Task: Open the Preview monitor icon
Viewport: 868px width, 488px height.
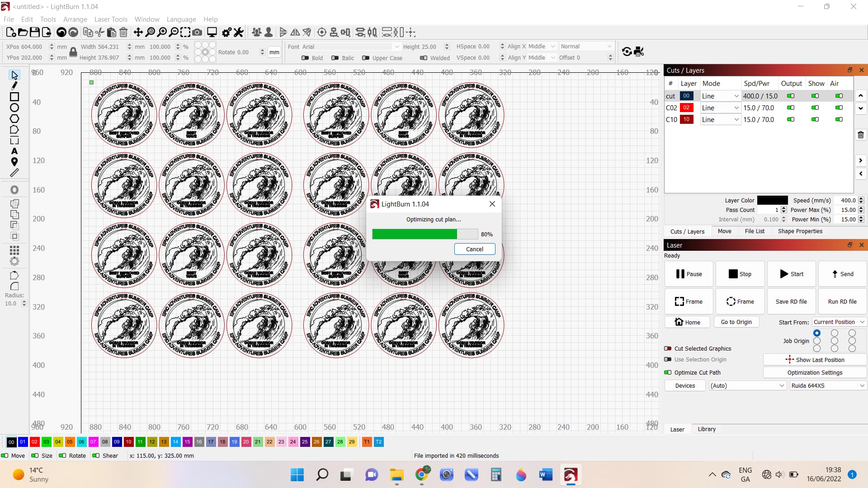Action: click(212, 32)
